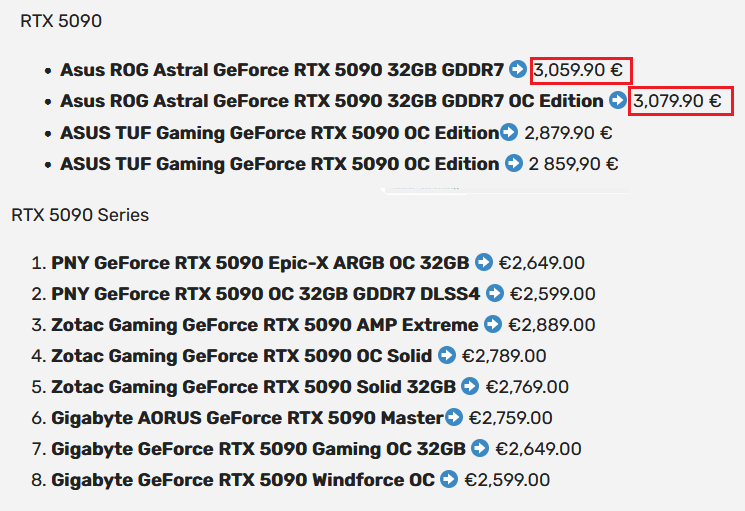Open PNY GeForce RTX 5090 Epic-X ARGB link
Screen dimensions: 745x511
(260, 263)
